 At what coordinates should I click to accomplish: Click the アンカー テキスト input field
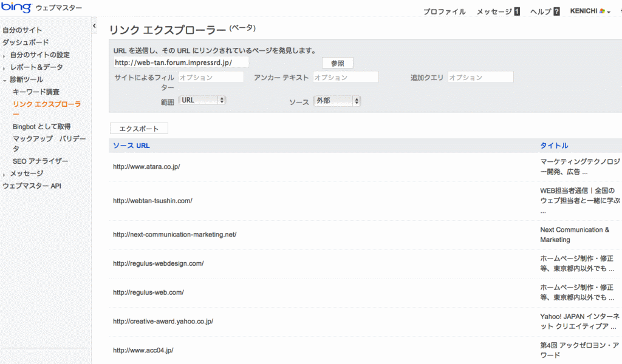point(345,77)
